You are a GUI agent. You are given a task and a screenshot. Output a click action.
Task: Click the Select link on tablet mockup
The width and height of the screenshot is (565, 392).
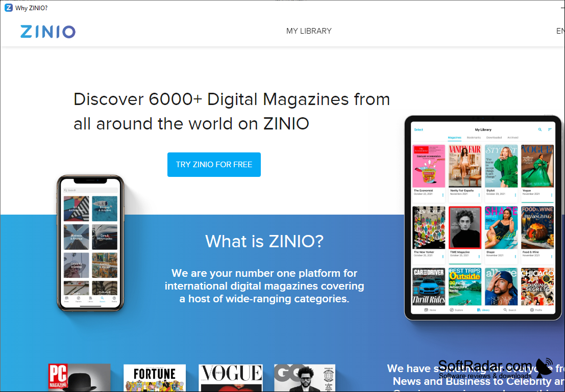pos(419,129)
